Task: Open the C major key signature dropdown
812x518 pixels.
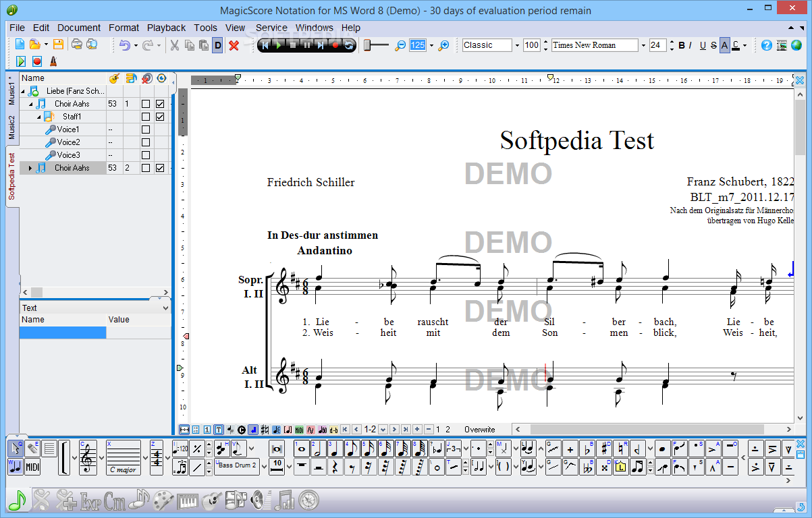Action: point(145,458)
